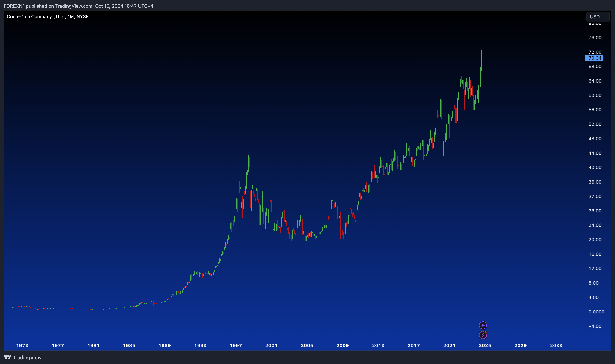Click the 64.00 price axis label

(595, 81)
